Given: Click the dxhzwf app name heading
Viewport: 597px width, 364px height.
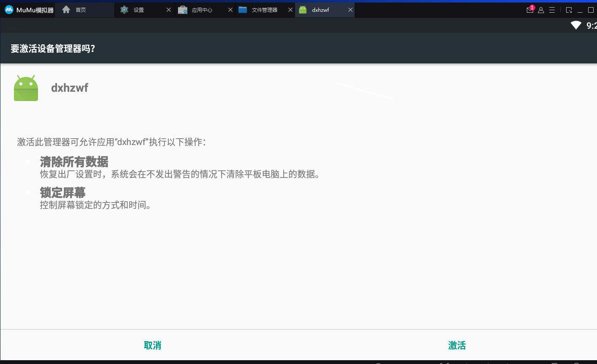Looking at the screenshot, I should [x=70, y=88].
